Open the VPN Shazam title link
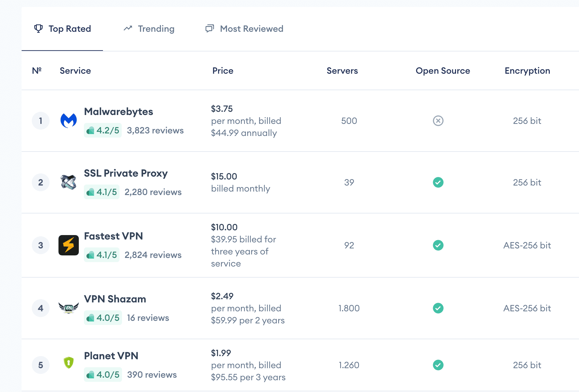This screenshot has height=392, width=579. point(115,299)
